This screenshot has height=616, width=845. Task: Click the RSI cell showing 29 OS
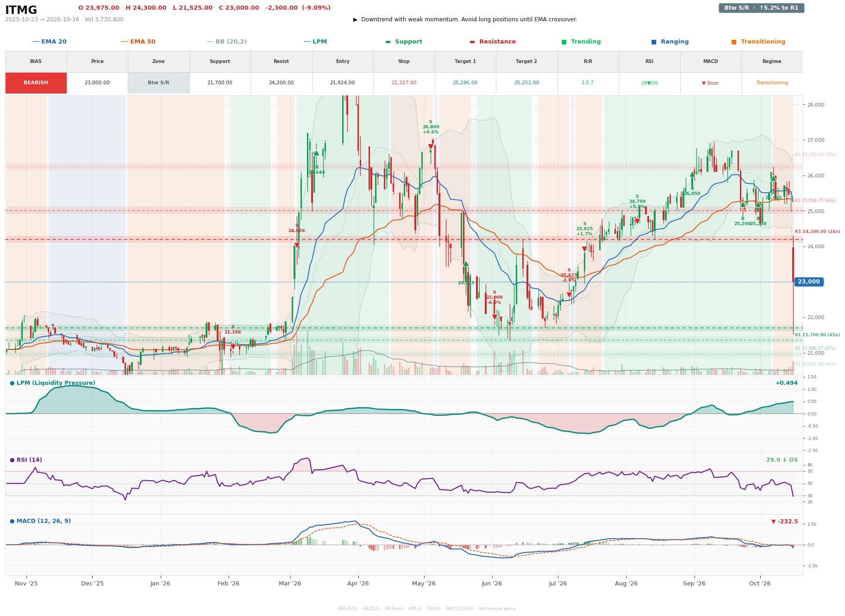click(x=649, y=83)
